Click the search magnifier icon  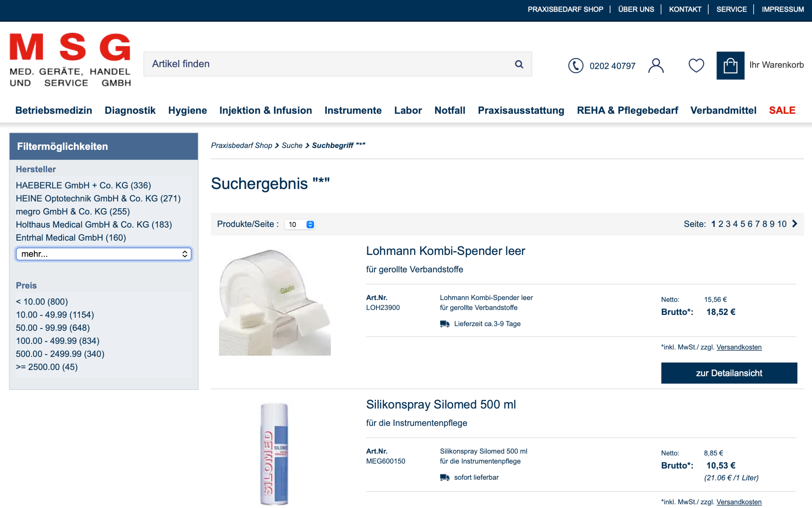(519, 64)
